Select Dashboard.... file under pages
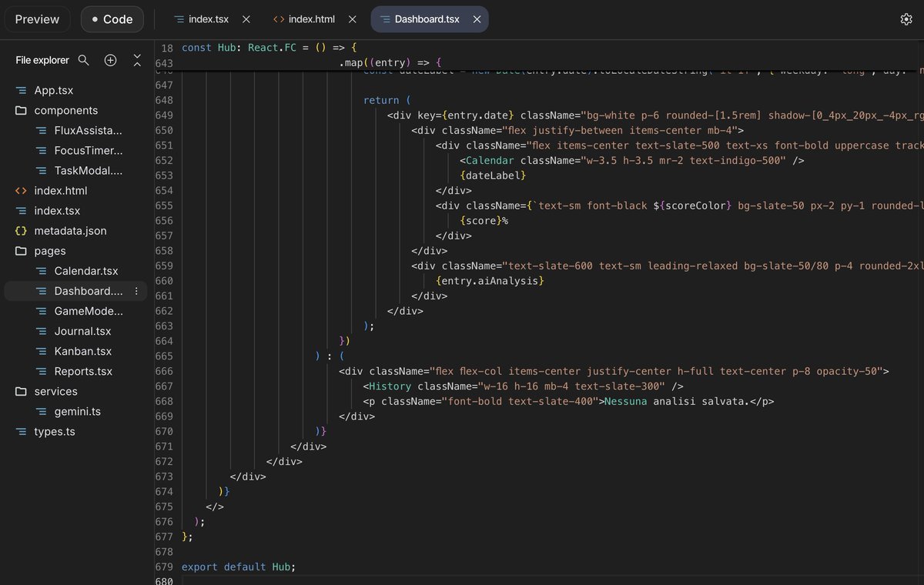Image resolution: width=924 pixels, height=585 pixels. coord(74,291)
